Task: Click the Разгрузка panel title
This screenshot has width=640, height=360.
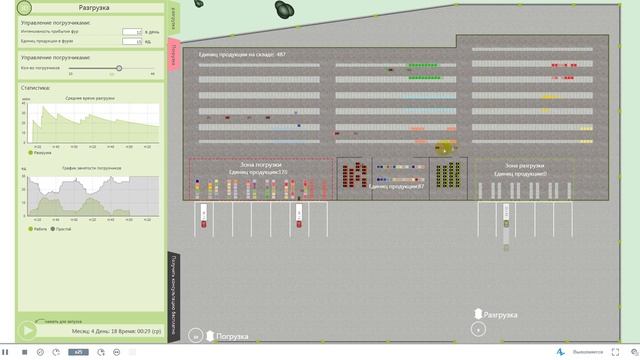Action: click(x=93, y=7)
